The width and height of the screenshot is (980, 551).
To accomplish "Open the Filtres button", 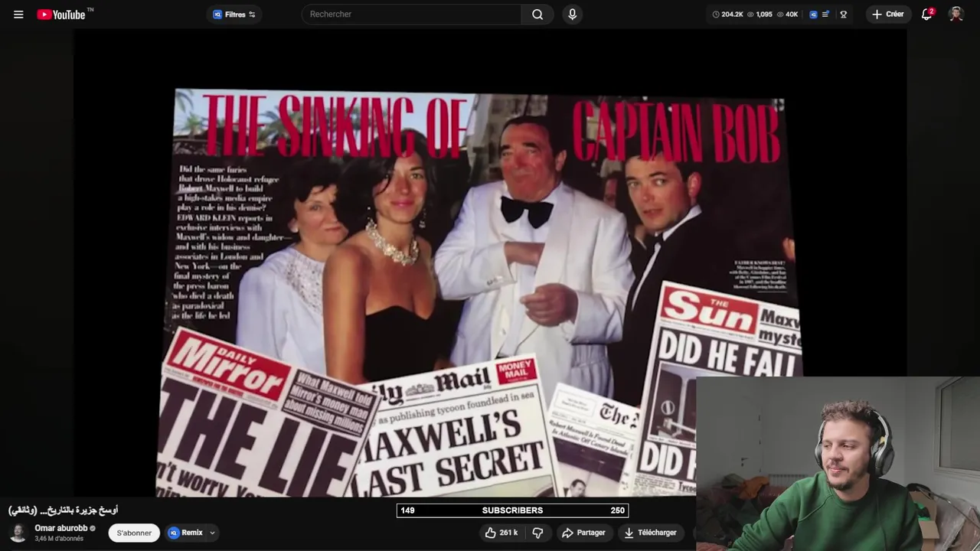I will (234, 15).
